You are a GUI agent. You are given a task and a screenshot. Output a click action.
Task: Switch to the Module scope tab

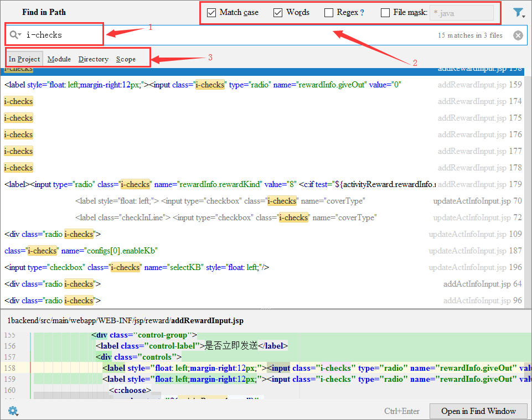pos(59,59)
